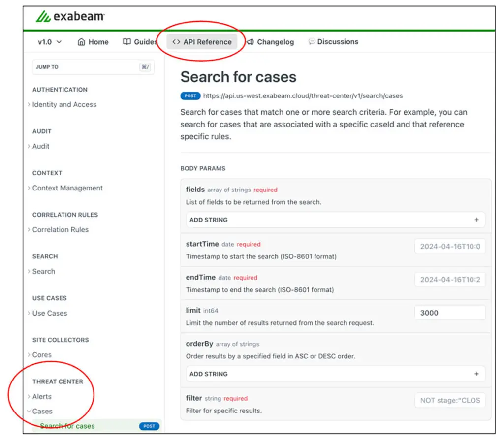This screenshot has height=444, width=504.
Task: Click the Home icon
Action: pyautogui.click(x=82, y=42)
